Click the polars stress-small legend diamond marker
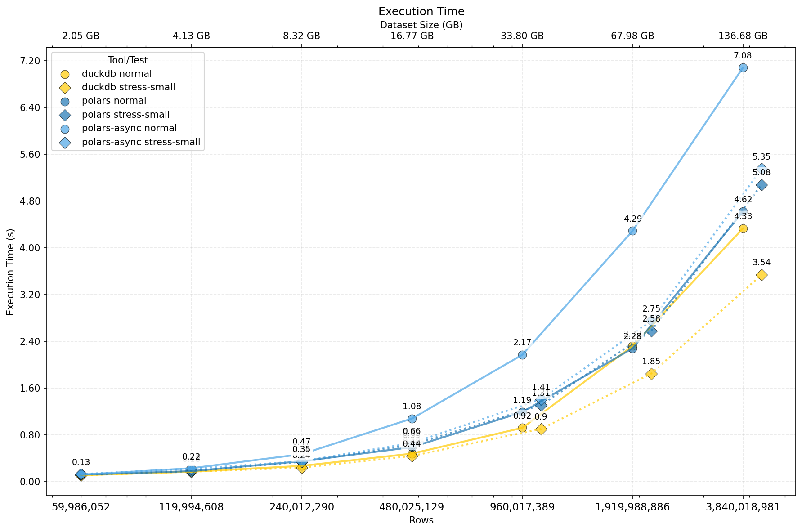The height and width of the screenshot is (532, 802). pyautogui.click(x=65, y=116)
